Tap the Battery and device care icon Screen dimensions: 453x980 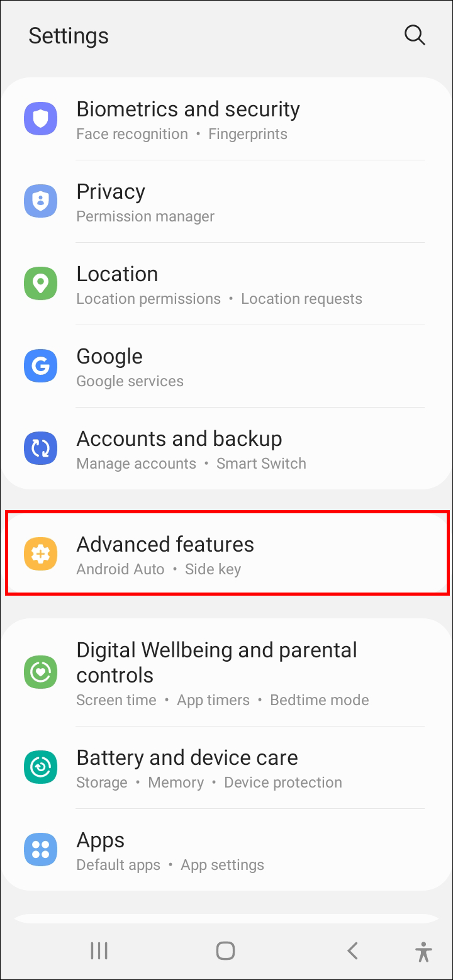40,767
